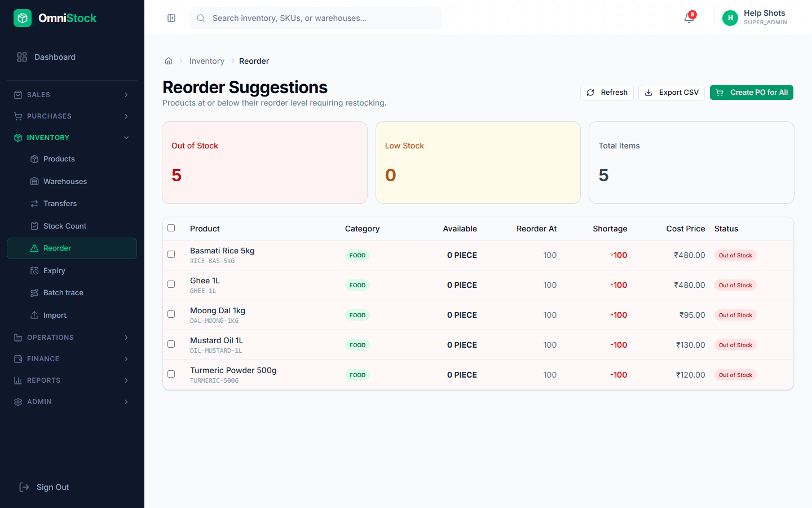Click the Sales section icon
This screenshot has width=812, height=508.
tap(18, 95)
